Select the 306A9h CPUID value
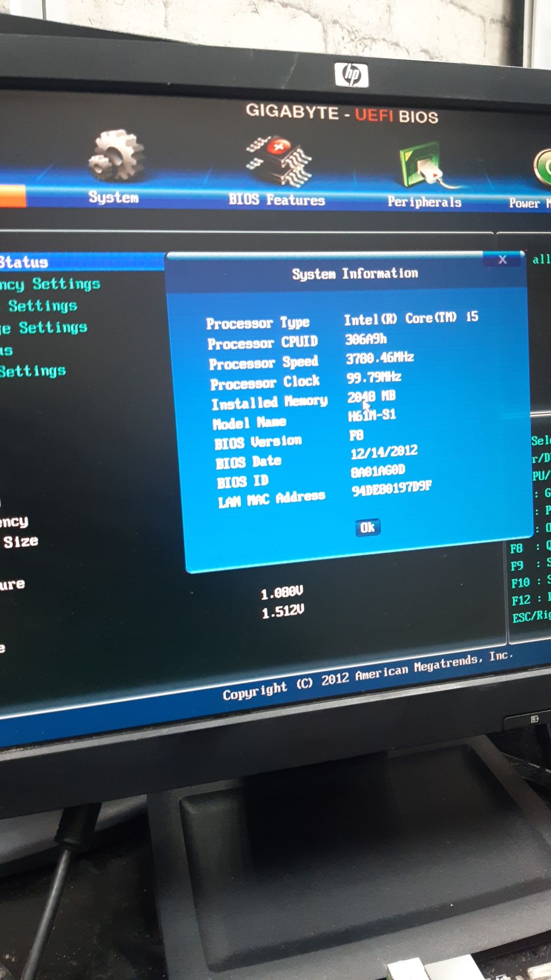This screenshot has height=980, width=551. [x=366, y=339]
